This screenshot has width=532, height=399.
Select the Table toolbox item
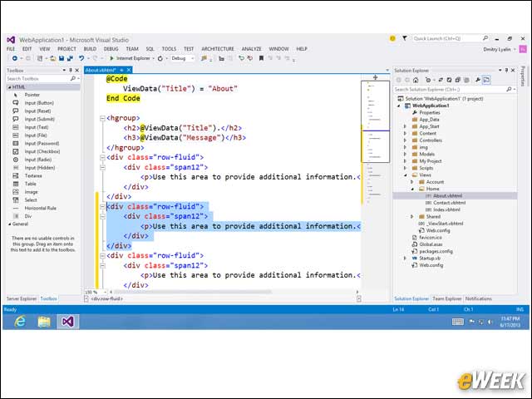click(30, 184)
